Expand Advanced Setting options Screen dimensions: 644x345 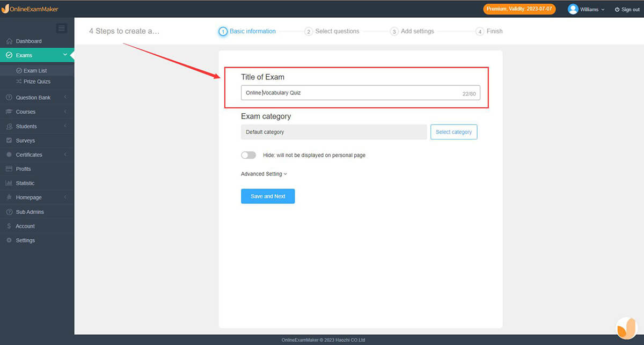point(264,173)
